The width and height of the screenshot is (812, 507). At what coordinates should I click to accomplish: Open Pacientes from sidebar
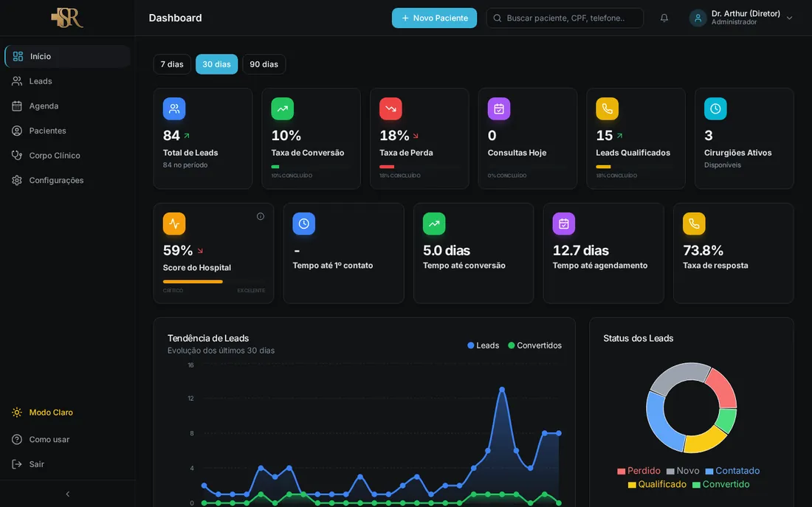67,131
